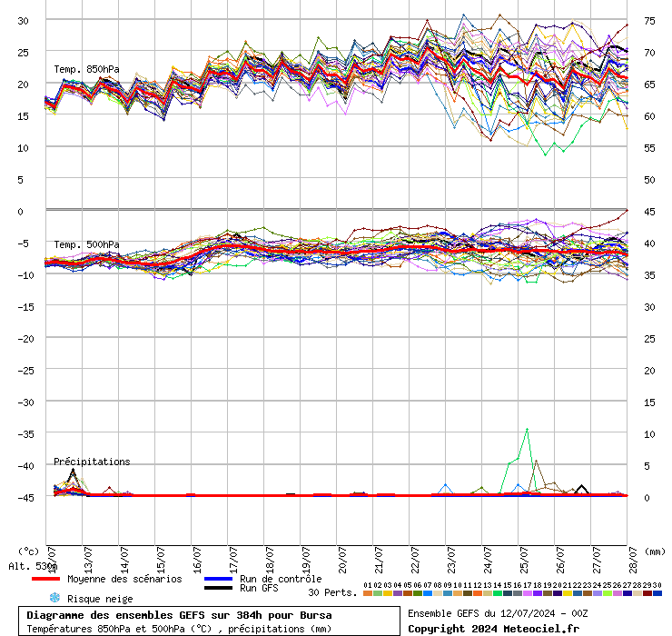Click the 'Temp. 850hPa' chart label
The height and width of the screenshot is (636, 672).
click(86, 69)
